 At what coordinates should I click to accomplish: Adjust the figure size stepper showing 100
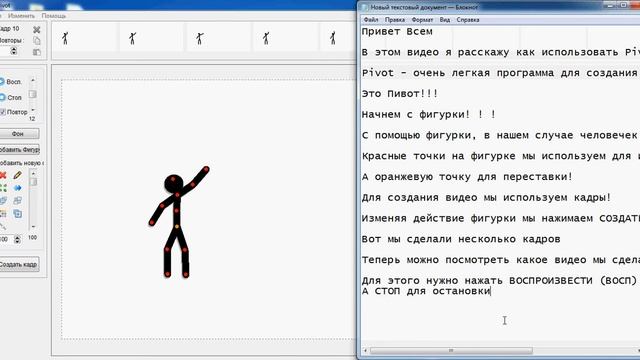(x=17, y=240)
